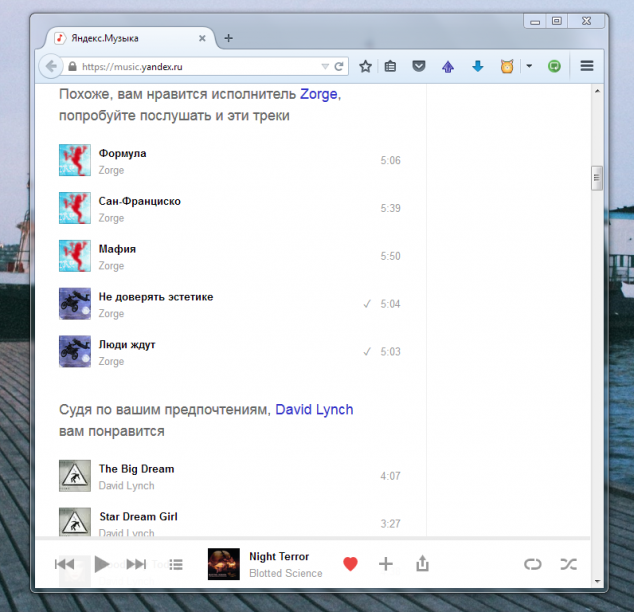Click the padlock site security icon
This screenshot has height=612, width=634.
[x=72, y=66]
